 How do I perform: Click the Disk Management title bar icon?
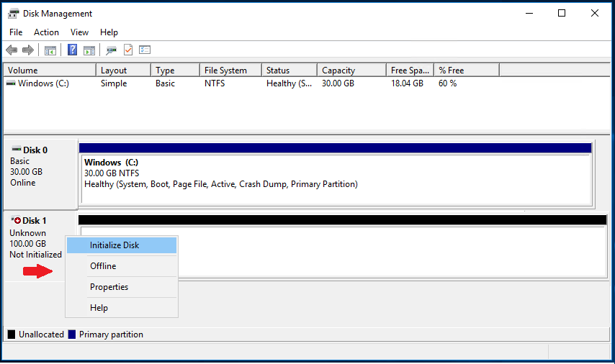(x=14, y=14)
